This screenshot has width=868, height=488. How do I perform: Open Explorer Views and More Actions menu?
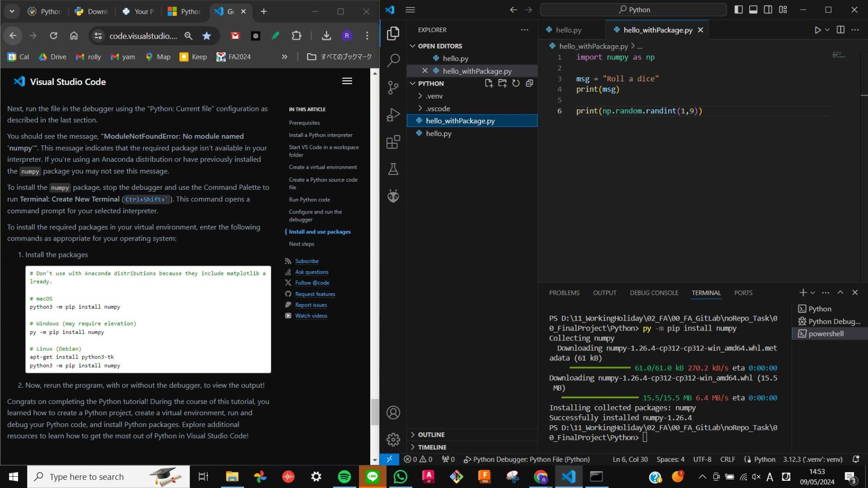(x=524, y=30)
